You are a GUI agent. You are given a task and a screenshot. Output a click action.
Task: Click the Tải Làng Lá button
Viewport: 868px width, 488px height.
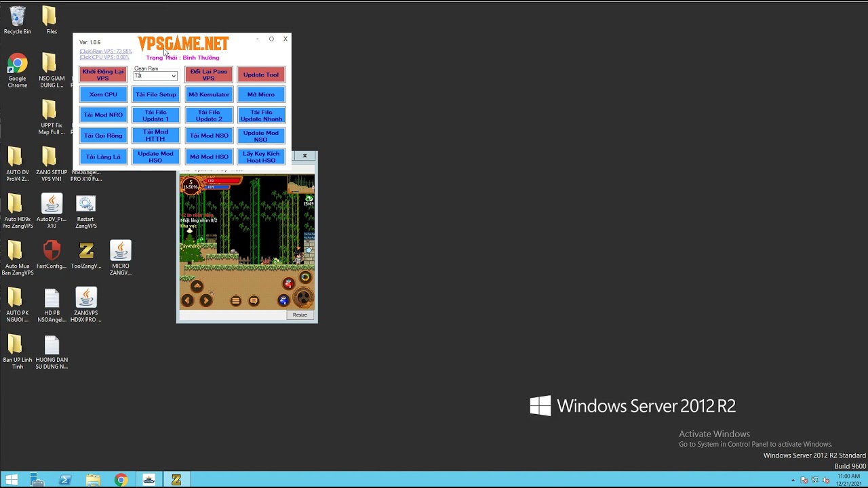pyautogui.click(x=103, y=157)
